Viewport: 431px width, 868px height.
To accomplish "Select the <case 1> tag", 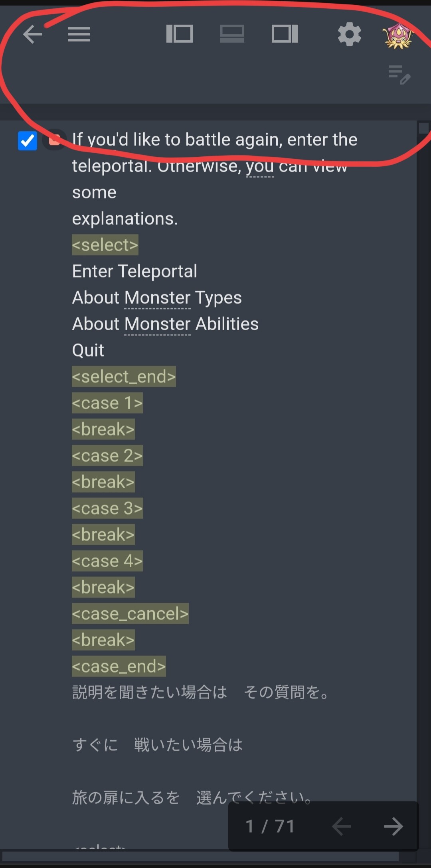I will (x=107, y=403).
